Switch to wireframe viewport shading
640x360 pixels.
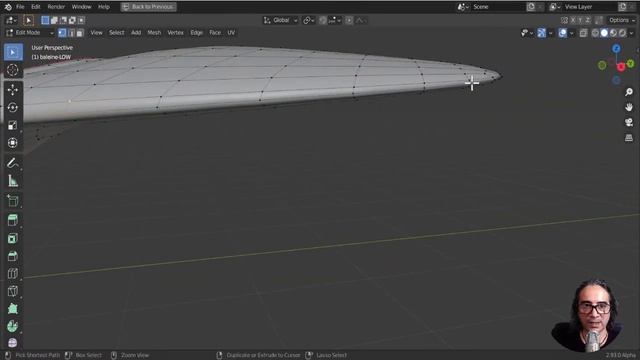coord(596,33)
